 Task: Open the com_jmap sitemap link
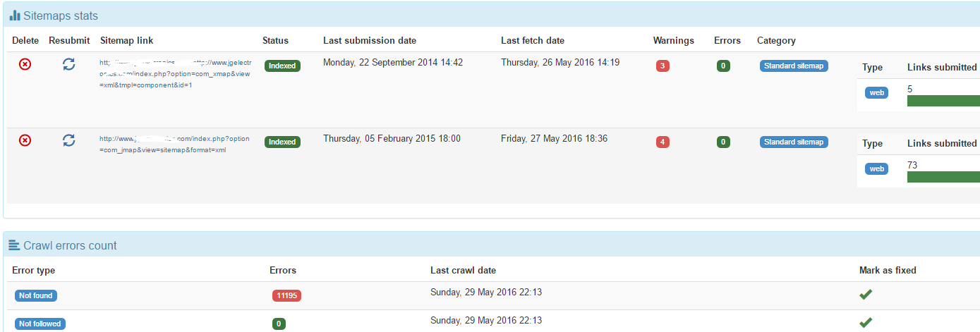[174, 144]
